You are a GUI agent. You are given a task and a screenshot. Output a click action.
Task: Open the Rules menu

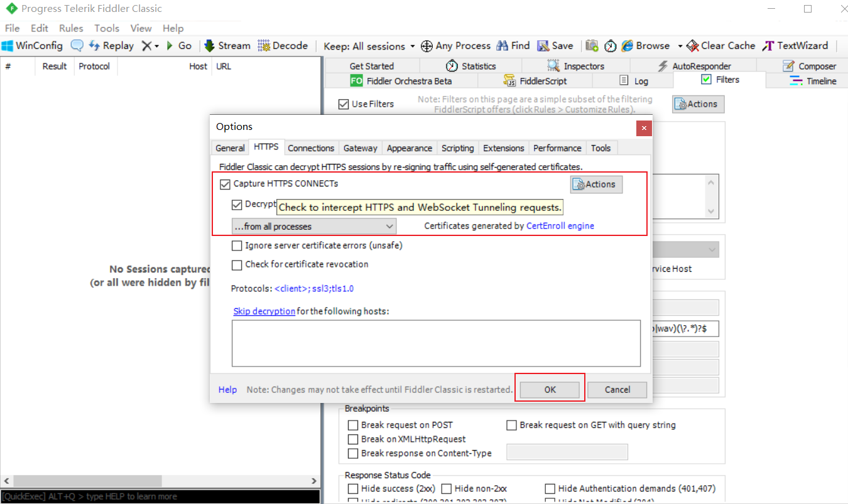click(71, 28)
